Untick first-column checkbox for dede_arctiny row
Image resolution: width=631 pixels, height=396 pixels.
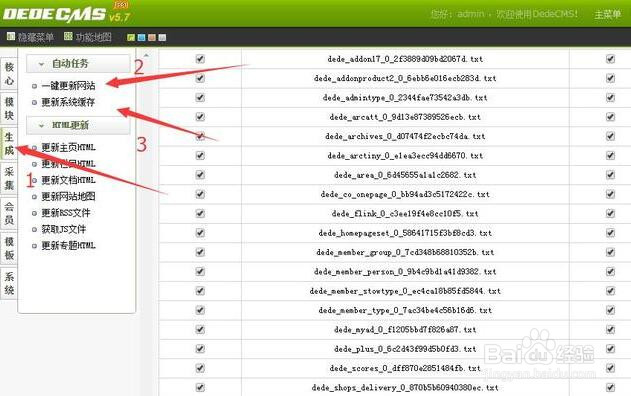tap(200, 155)
